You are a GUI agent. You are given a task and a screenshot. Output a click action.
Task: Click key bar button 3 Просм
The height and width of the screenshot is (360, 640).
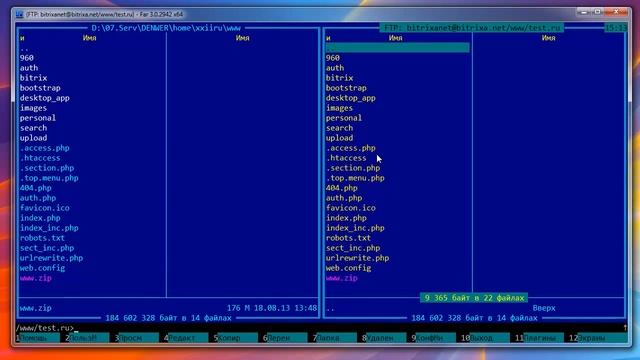138,338
